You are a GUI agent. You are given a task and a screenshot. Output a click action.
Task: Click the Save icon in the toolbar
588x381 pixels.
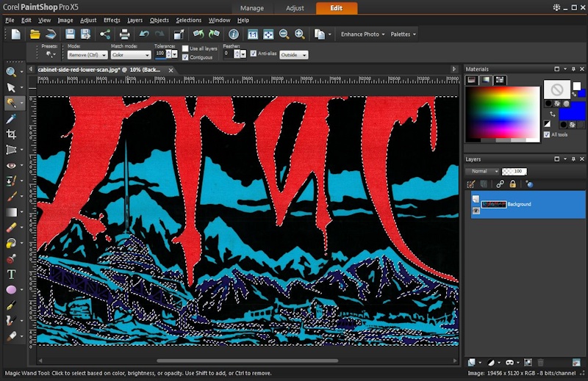point(70,35)
